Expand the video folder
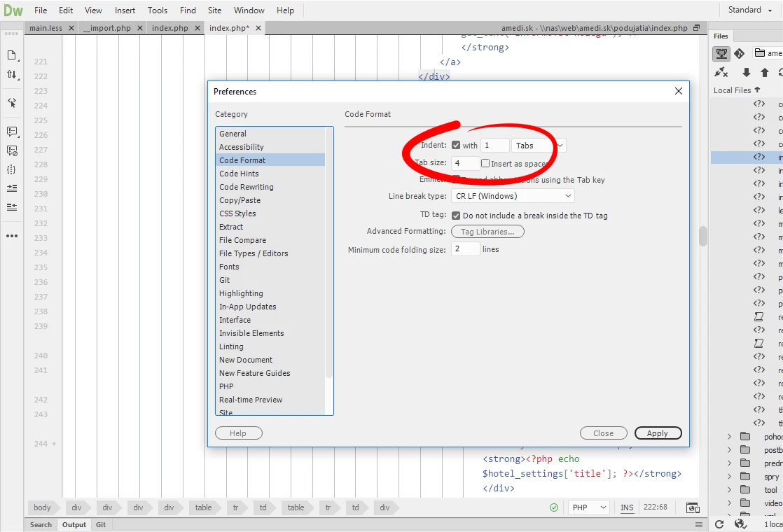 coord(729,503)
